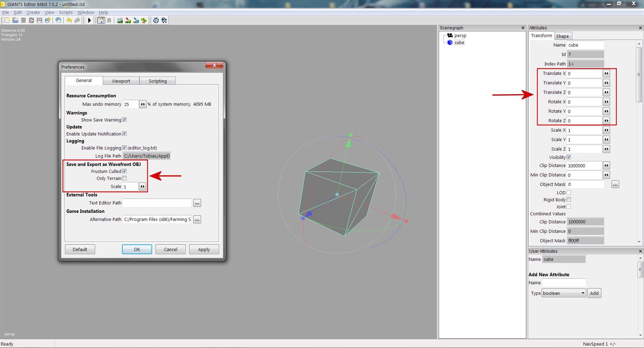644x348 pixels.
Task: Switch to the Scripting preferences tab
Action: [x=158, y=81]
